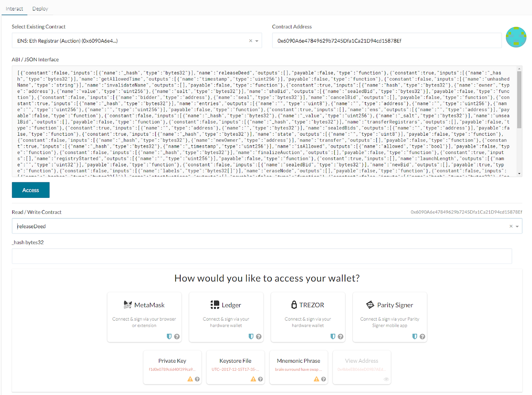Clear the selected ENS Eth Registrar contract
The image size is (532, 395).
tap(250, 41)
